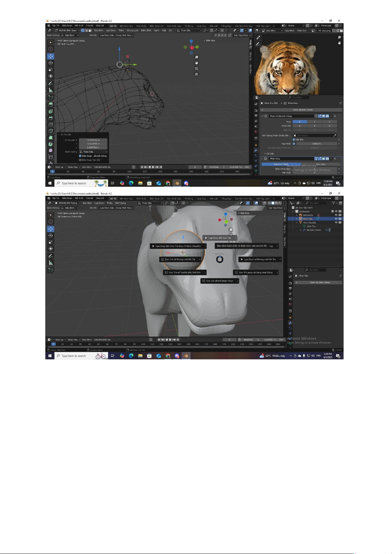Click Hình Ảnh menu in image editor header

(x=302, y=31)
